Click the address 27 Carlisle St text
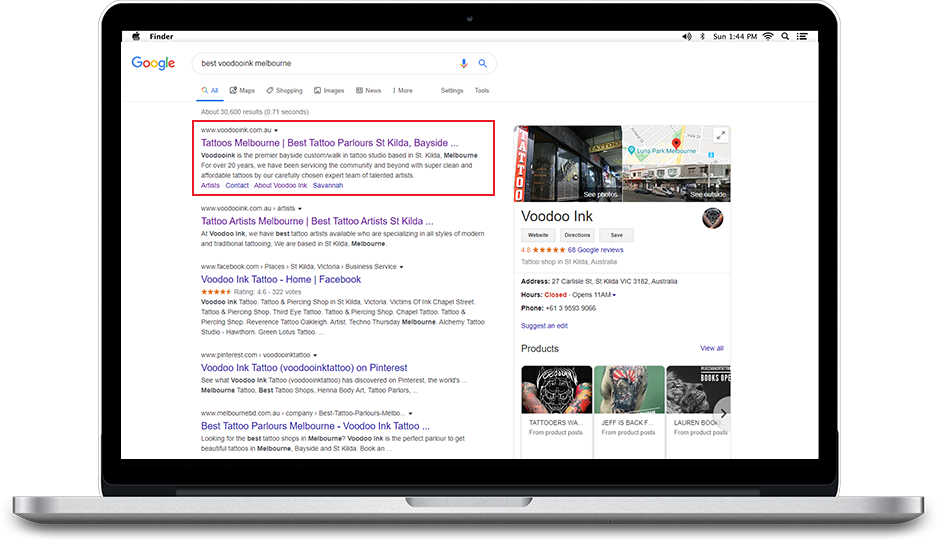 614,281
